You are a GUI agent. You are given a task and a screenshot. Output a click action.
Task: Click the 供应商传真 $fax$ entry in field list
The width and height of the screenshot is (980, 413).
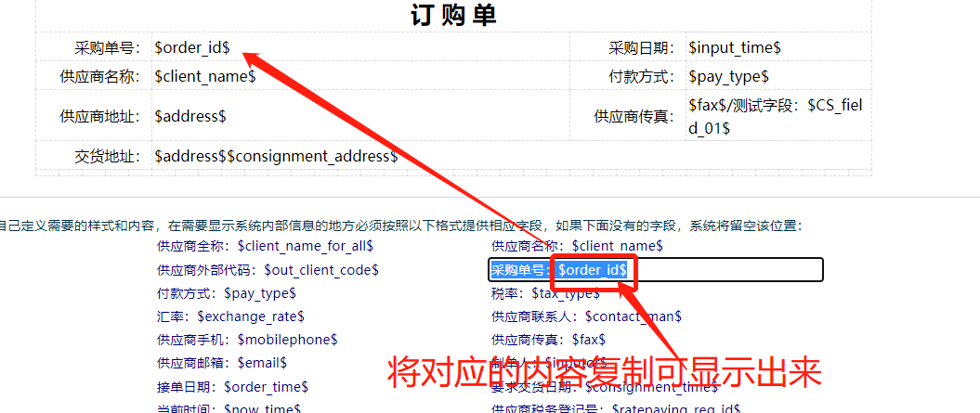[548, 340]
